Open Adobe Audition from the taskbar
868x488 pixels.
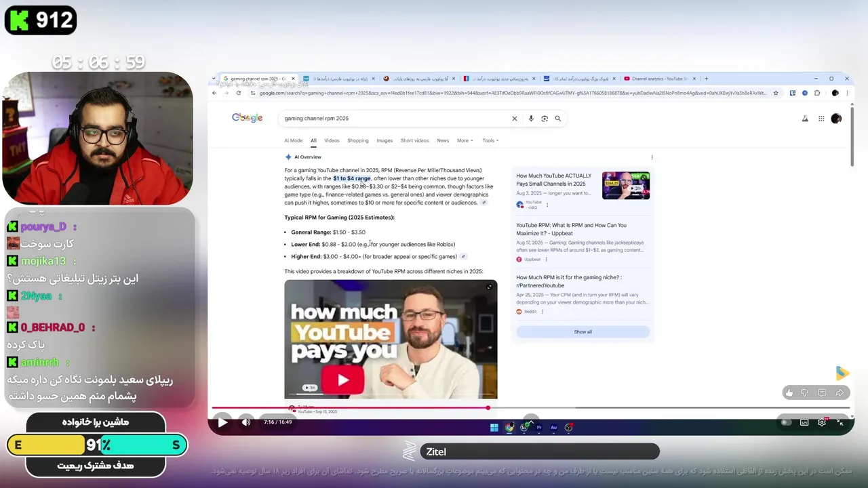point(553,428)
